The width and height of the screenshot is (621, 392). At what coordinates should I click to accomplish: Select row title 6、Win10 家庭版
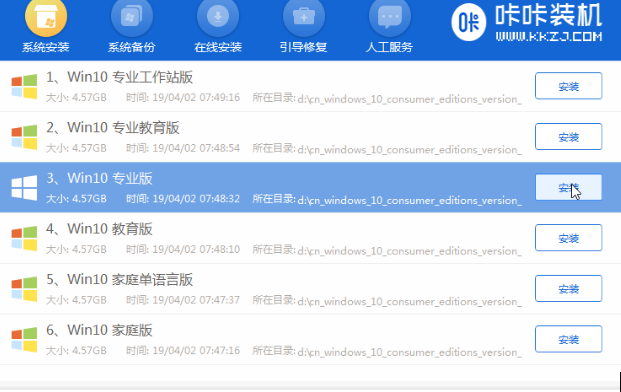99,330
